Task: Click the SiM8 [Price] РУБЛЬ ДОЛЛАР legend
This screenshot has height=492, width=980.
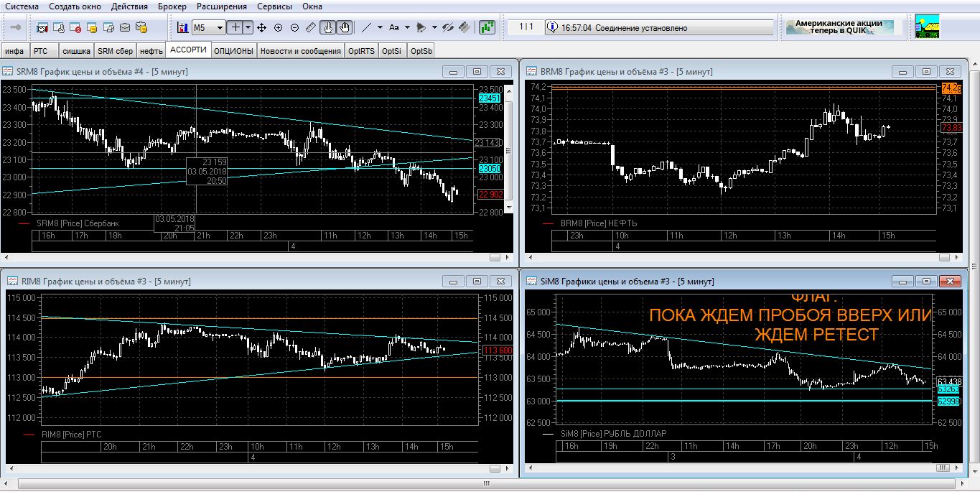Action: coord(614,434)
